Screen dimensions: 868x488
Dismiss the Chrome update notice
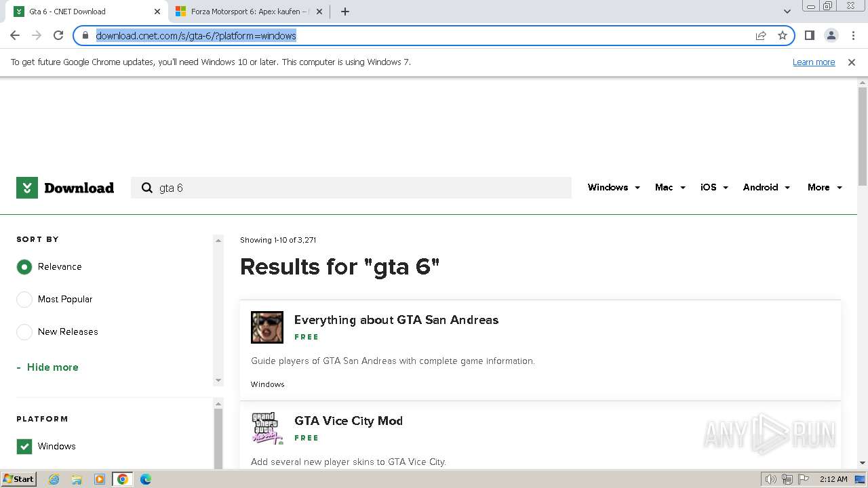pyautogui.click(x=852, y=62)
